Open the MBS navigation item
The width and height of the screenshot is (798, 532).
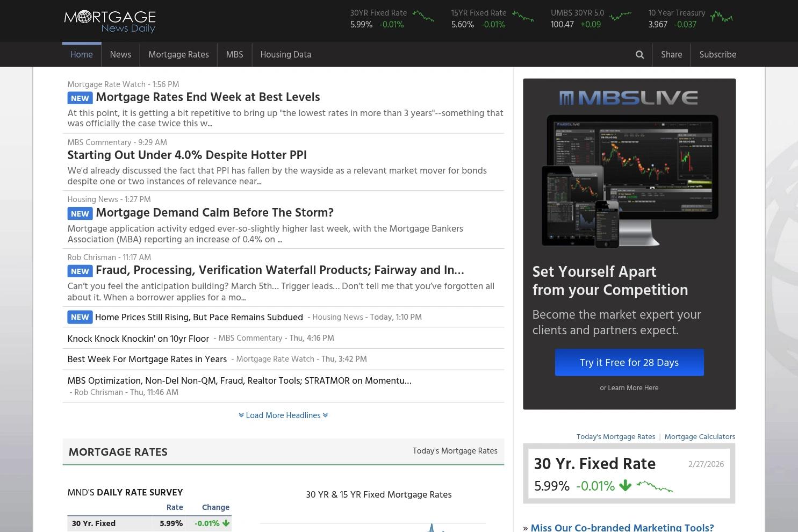click(234, 54)
